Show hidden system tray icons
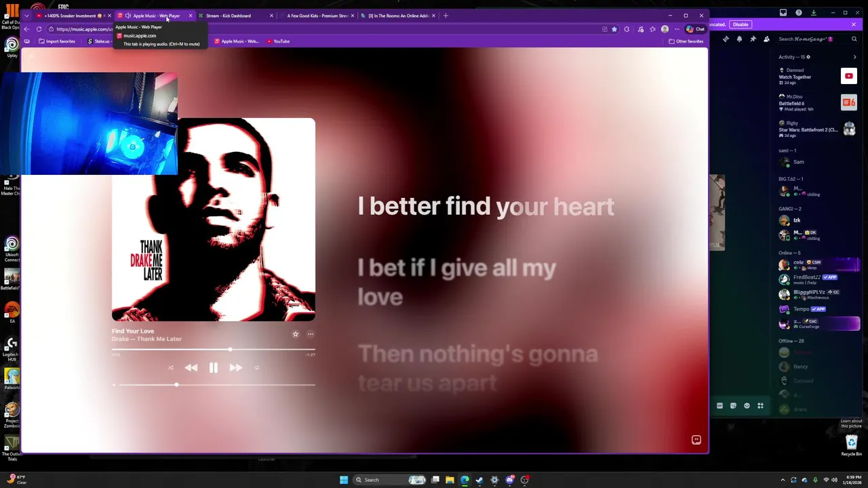The width and height of the screenshot is (868, 488). point(783,480)
